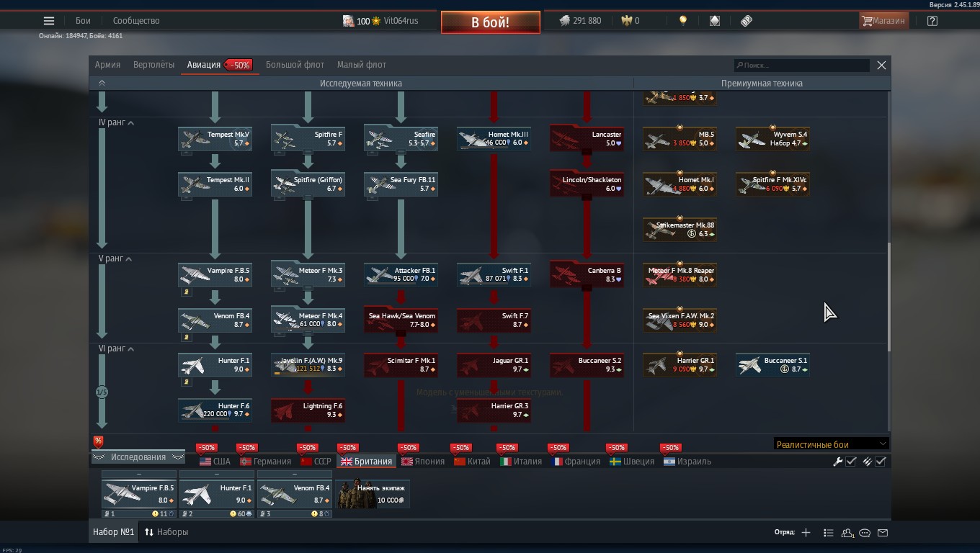
Task: Click the research tree vertical scrollbar
Action: [x=888, y=297]
